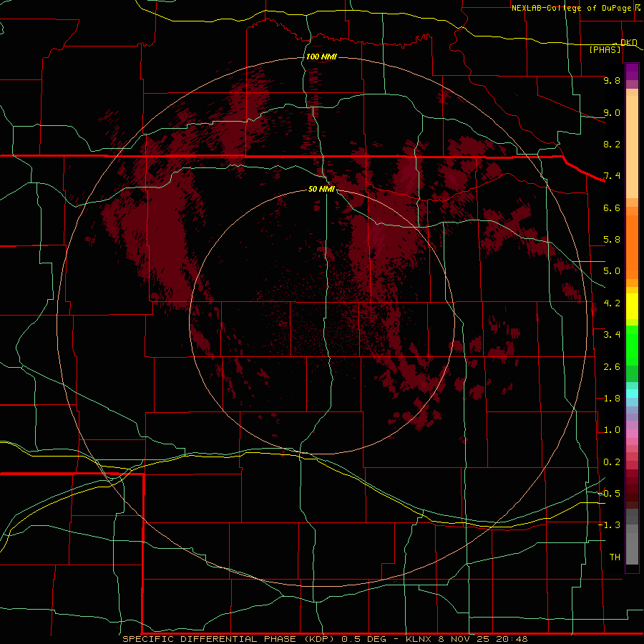Click the -1.3 value on the color scale
The height and width of the screenshot is (644, 644).
[610, 525]
